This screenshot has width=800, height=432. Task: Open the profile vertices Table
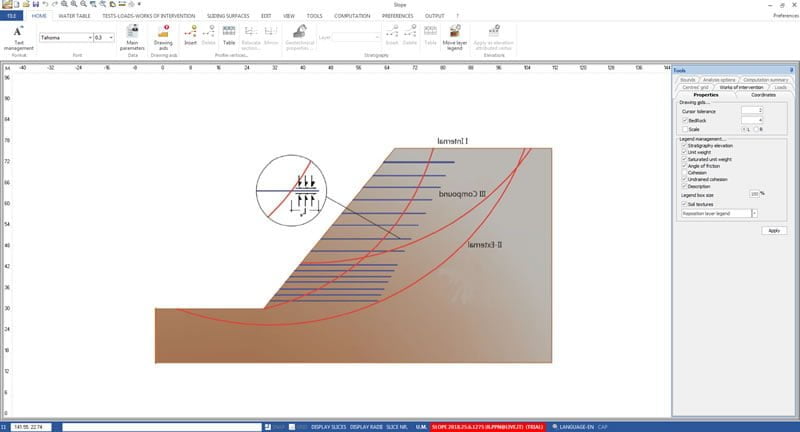(229, 37)
